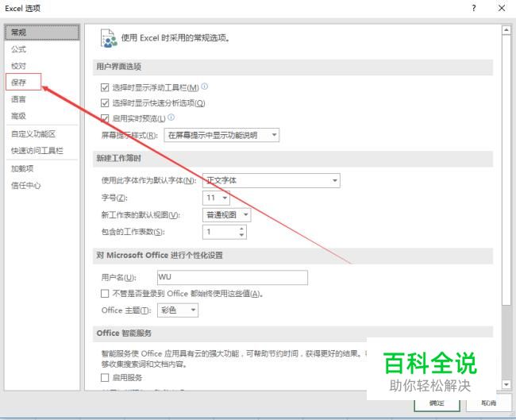The width and height of the screenshot is (516, 420).
Task: Toggle 启用实时预览 checkbox
Action: pos(105,118)
